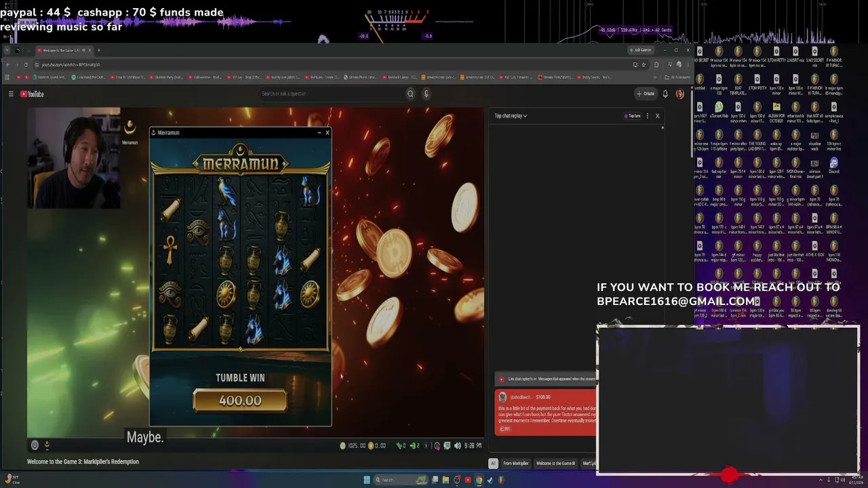Open the 'Internet Speed Test' bookmark

point(51,77)
